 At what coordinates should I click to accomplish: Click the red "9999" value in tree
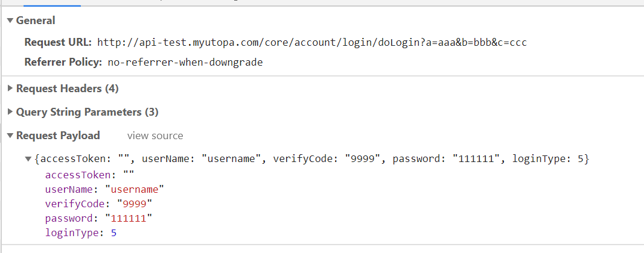pyautogui.click(x=135, y=204)
